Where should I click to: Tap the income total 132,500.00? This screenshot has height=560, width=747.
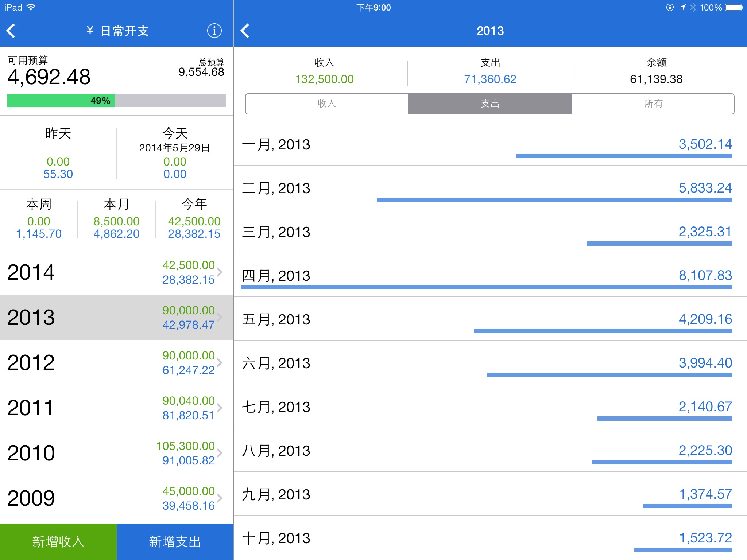coord(324,79)
